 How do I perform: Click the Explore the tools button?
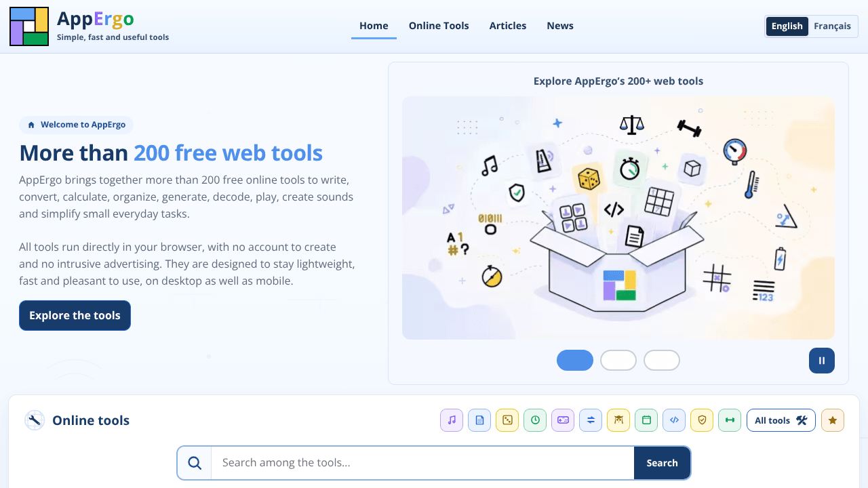(75, 316)
